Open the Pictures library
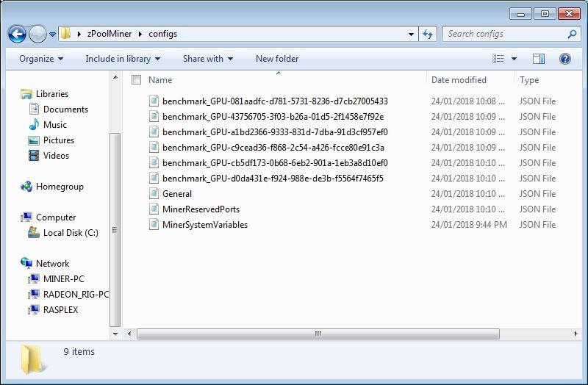The width and height of the screenshot is (588, 385). point(59,140)
